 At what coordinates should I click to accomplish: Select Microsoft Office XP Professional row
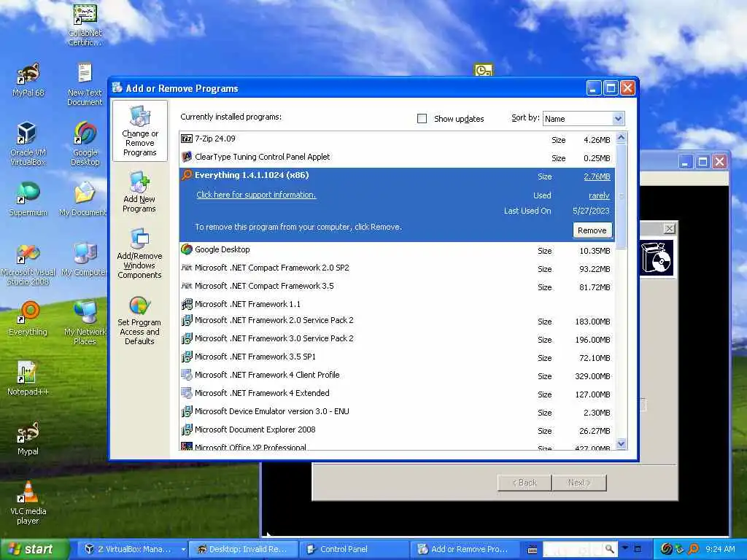(x=397, y=446)
